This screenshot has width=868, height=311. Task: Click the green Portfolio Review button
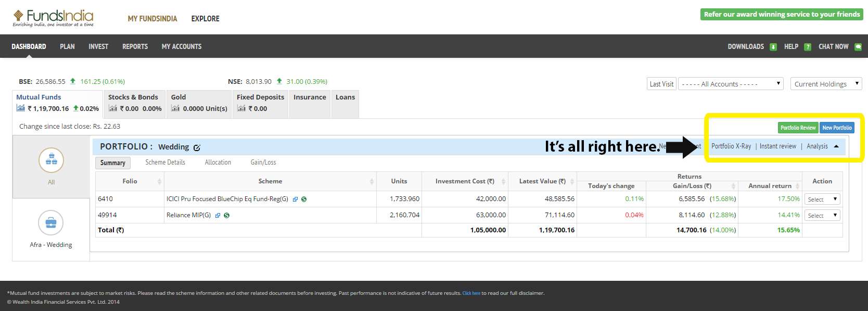point(798,128)
